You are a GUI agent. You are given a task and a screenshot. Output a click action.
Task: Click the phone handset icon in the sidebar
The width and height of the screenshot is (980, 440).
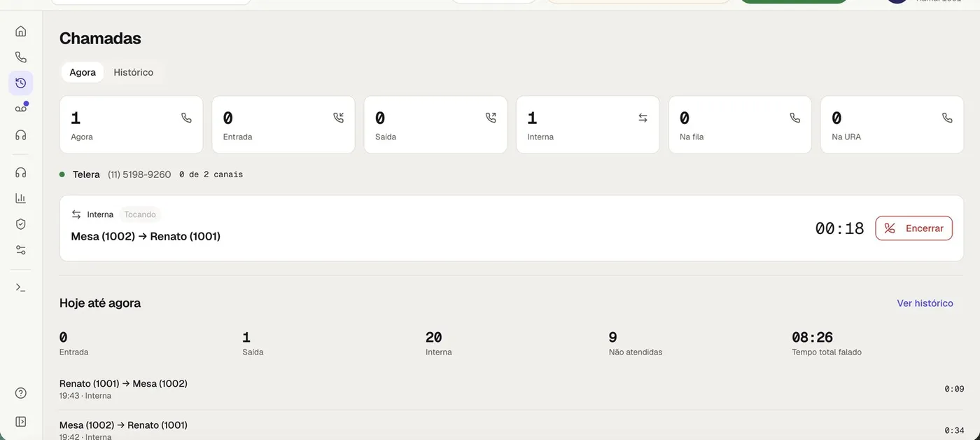click(x=21, y=57)
